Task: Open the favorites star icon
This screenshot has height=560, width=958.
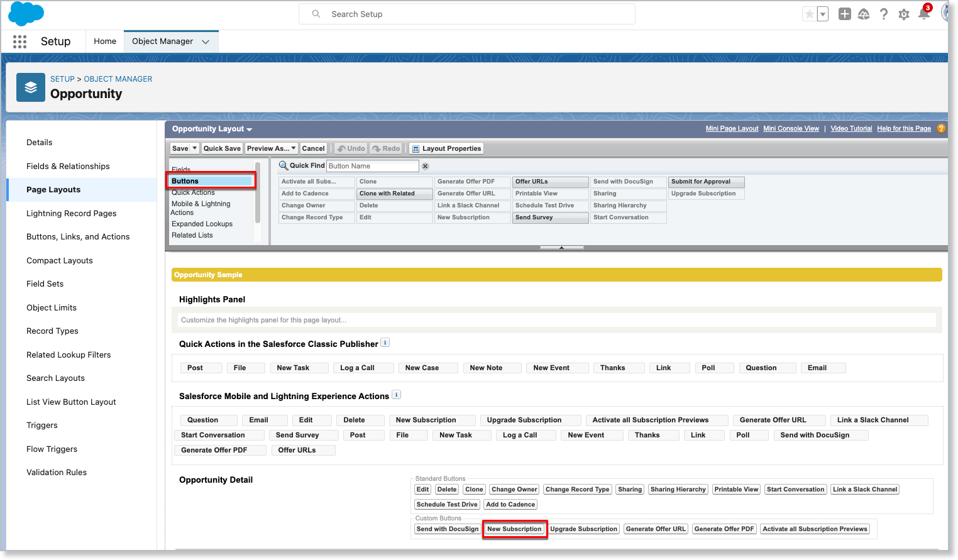Action: point(809,14)
